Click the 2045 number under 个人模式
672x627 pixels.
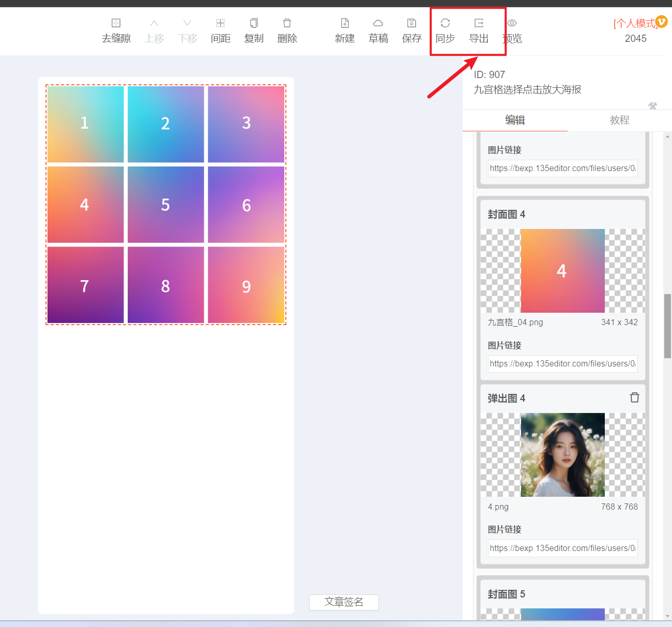(x=636, y=38)
